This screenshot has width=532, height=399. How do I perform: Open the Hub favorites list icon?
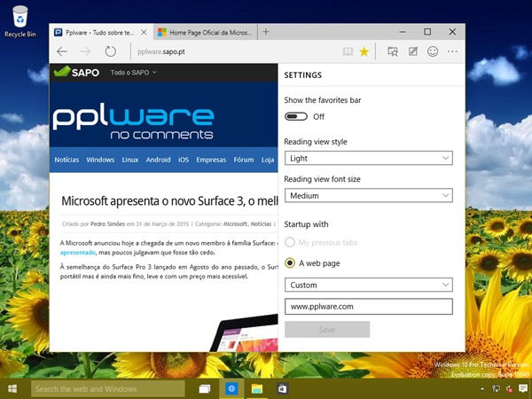(x=393, y=51)
